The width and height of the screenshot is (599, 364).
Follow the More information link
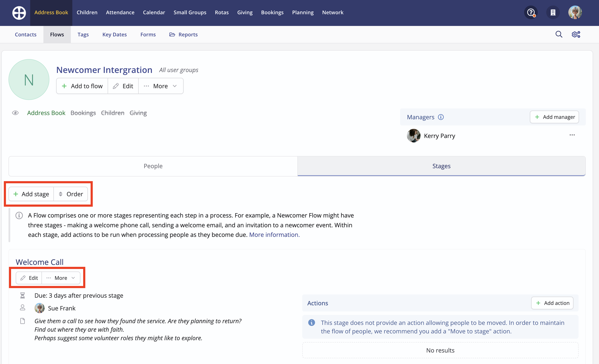click(274, 235)
